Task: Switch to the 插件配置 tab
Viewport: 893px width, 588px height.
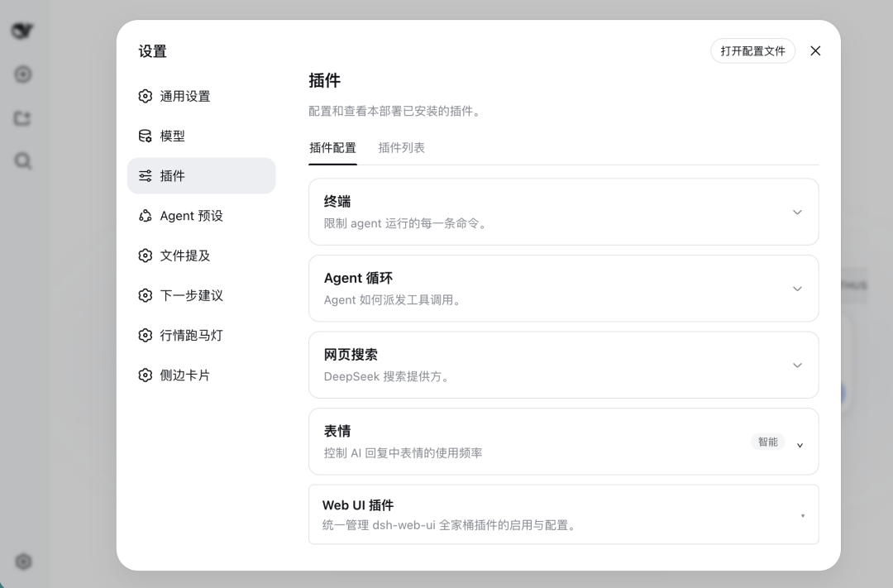Action: 332,148
